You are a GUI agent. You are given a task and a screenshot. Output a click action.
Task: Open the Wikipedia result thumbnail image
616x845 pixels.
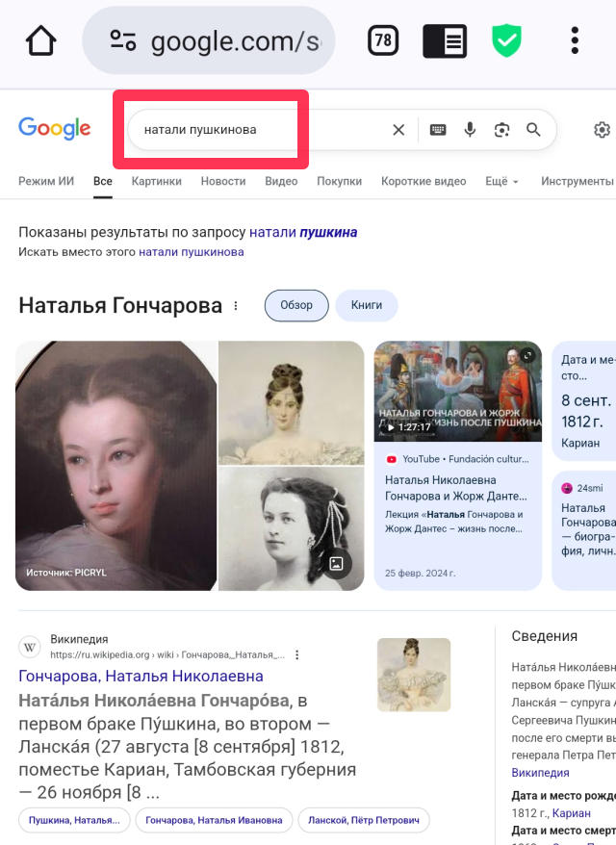(414, 675)
